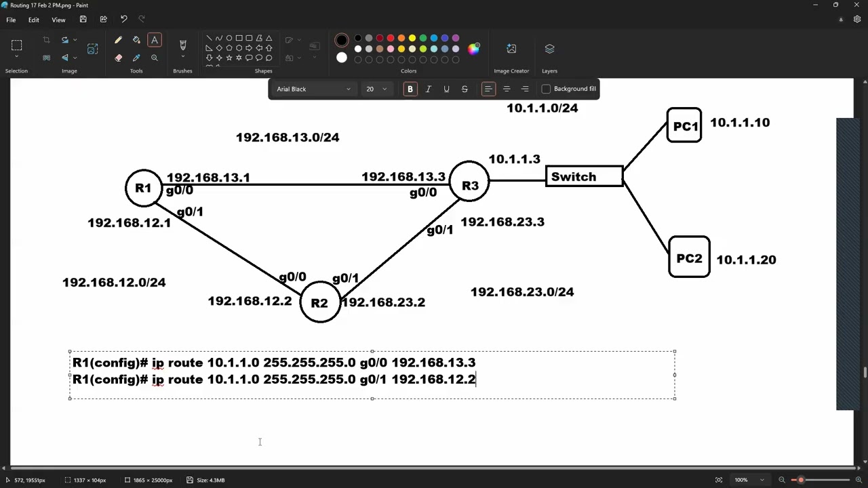Choose the Hexagon shape
This screenshot has width=868, height=488.
(x=239, y=48)
